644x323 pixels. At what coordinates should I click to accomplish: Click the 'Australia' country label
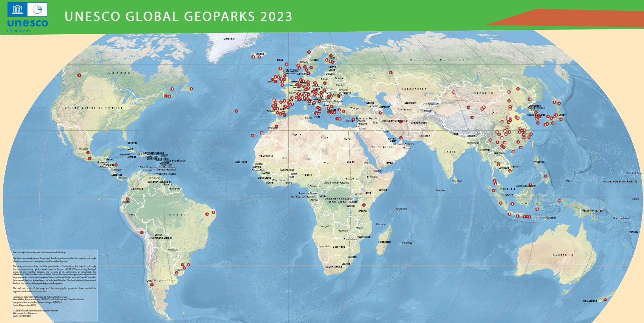point(563,255)
